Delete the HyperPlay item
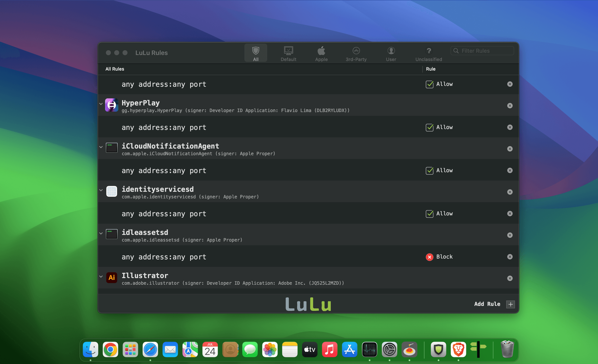Screen dimensions: 598x364 click(x=510, y=105)
